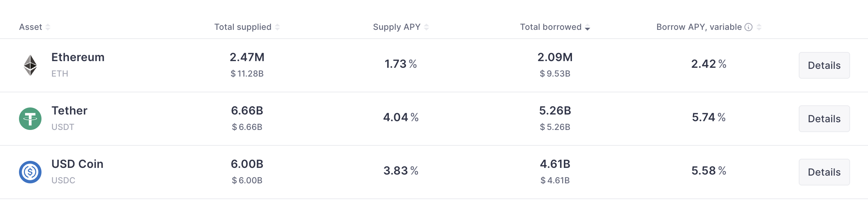This screenshot has height=203, width=868.
Task: Toggle Total borrowed descending sort arrow
Action: 587,28
